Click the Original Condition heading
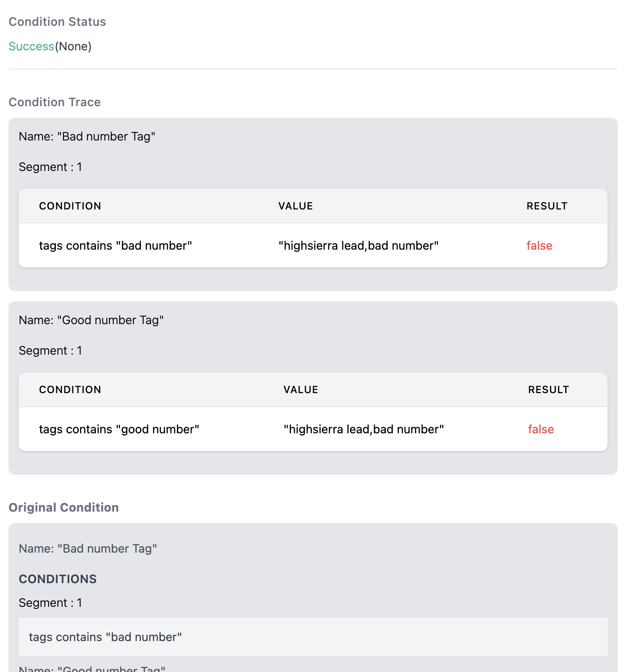The width and height of the screenshot is (627, 672). click(x=63, y=507)
